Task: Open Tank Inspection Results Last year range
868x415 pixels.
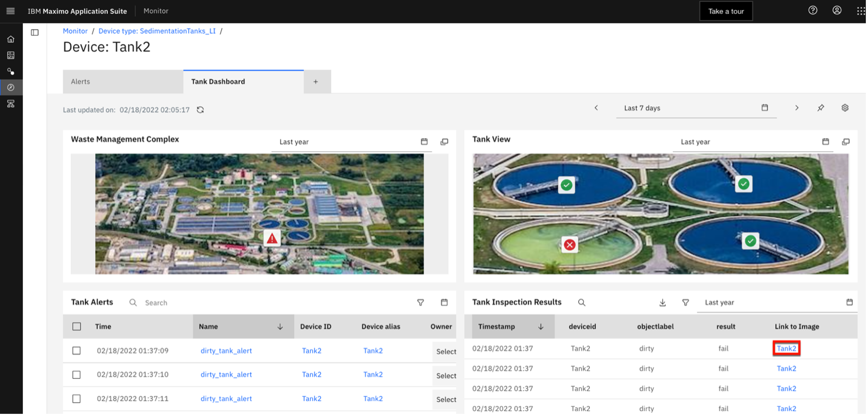Action: coord(777,303)
